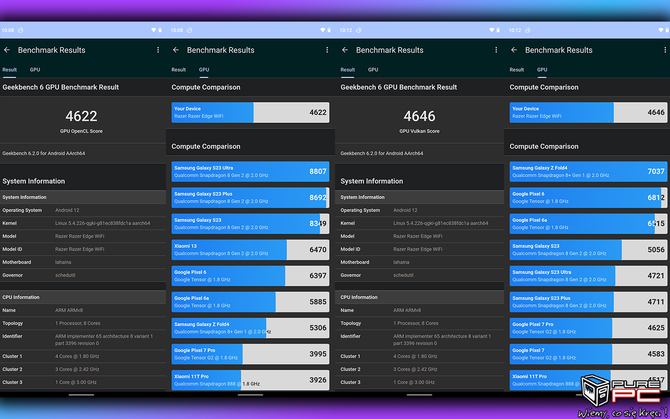The width and height of the screenshot is (670, 419).
Task: Select the Result tab on the OpenCL result screen
Action: coord(9,70)
